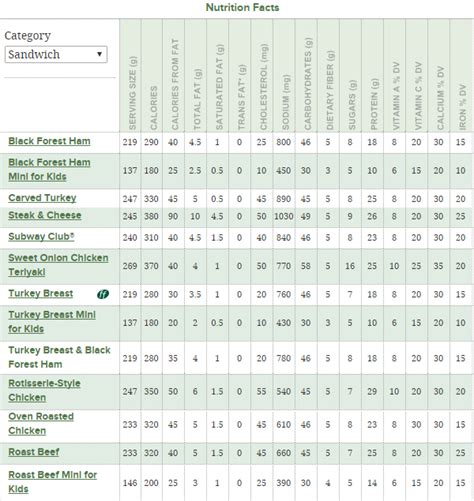Select the Turkey Breast link

tap(41, 293)
